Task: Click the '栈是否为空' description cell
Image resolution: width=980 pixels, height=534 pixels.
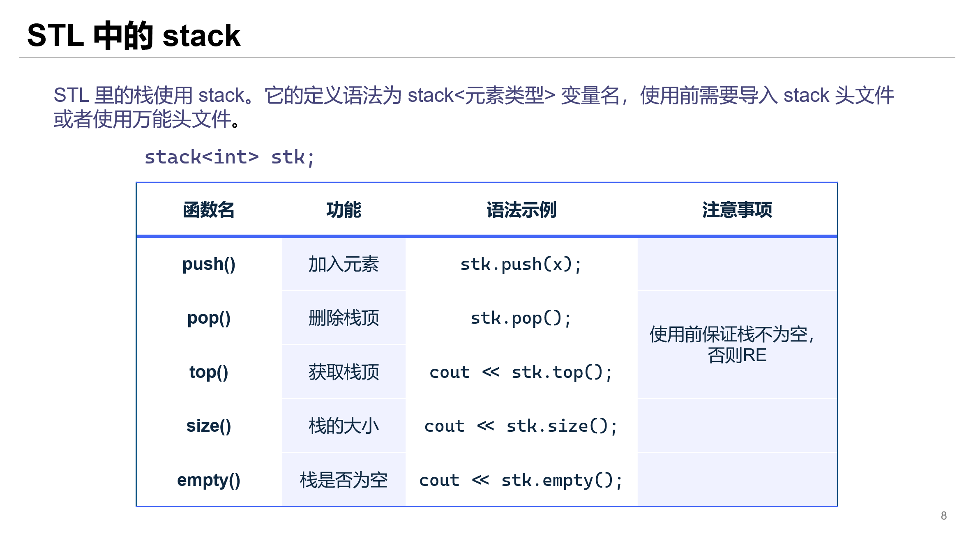Action: 344,480
